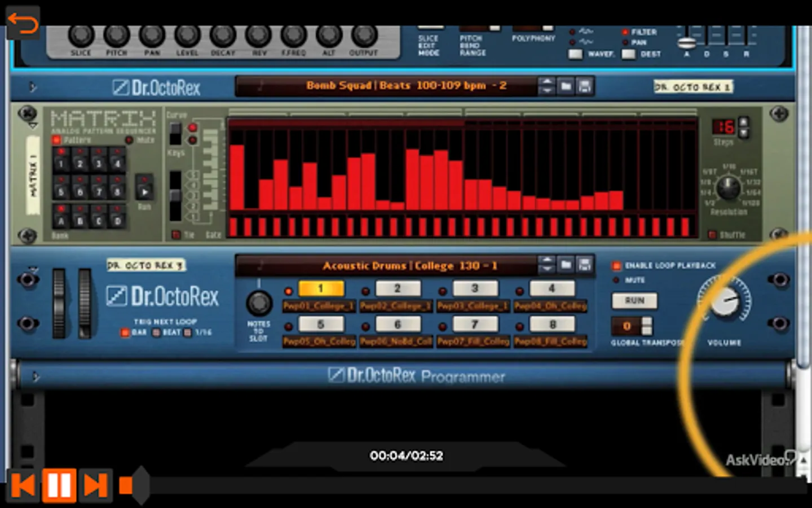Select Matrix pattern button 1

click(61, 160)
